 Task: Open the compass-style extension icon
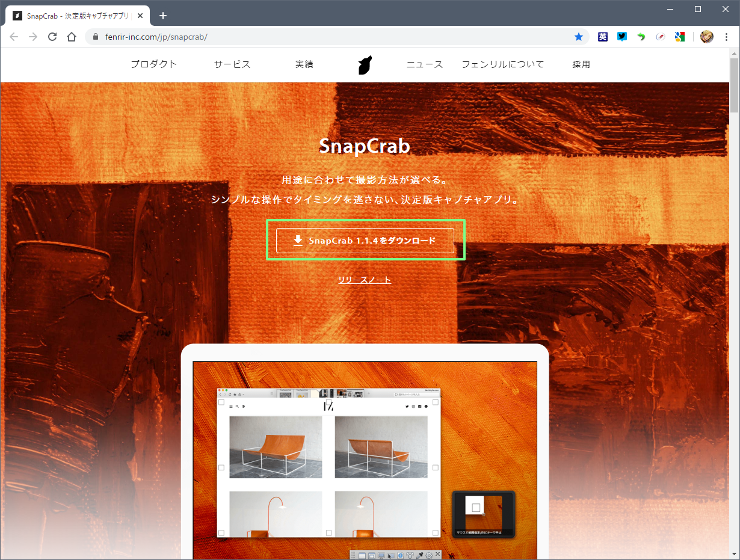[x=661, y=37]
